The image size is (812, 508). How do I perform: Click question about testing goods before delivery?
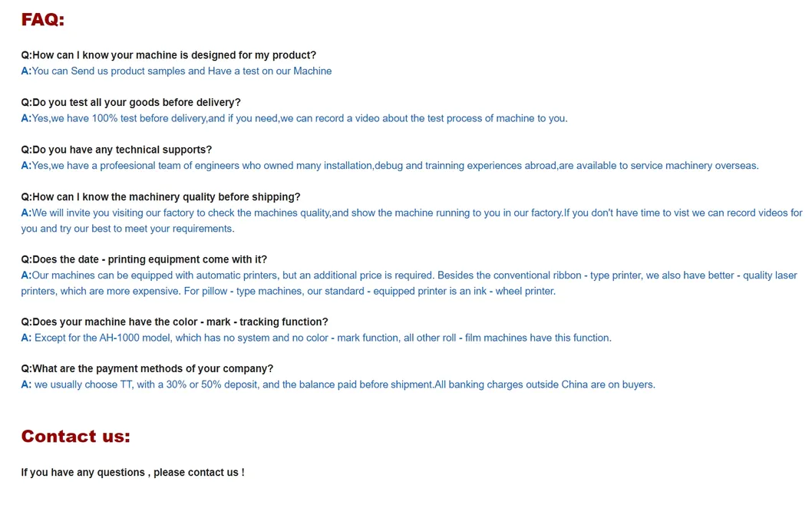[130, 103]
